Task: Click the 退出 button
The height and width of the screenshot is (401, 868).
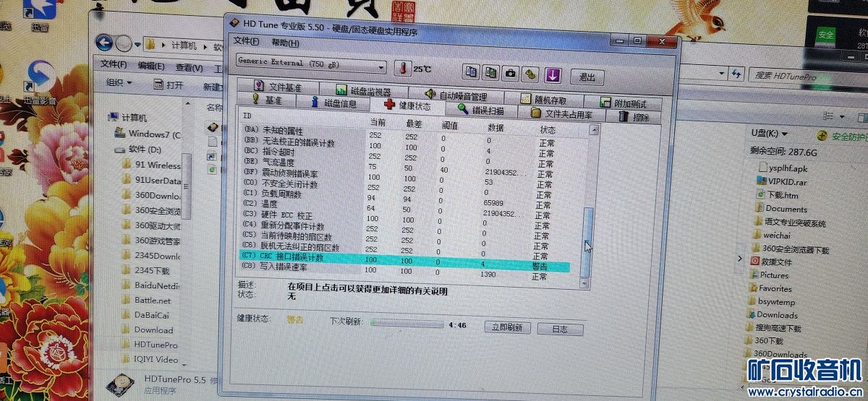Action: (x=587, y=77)
